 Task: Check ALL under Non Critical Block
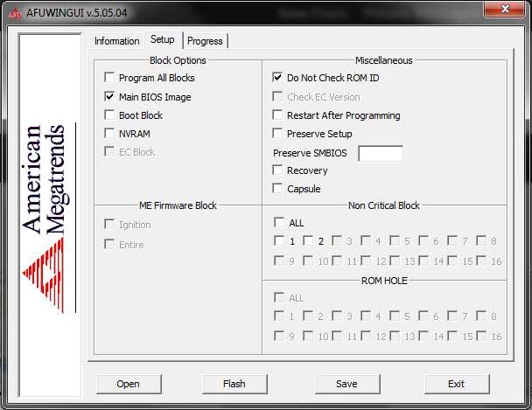click(x=279, y=222)
